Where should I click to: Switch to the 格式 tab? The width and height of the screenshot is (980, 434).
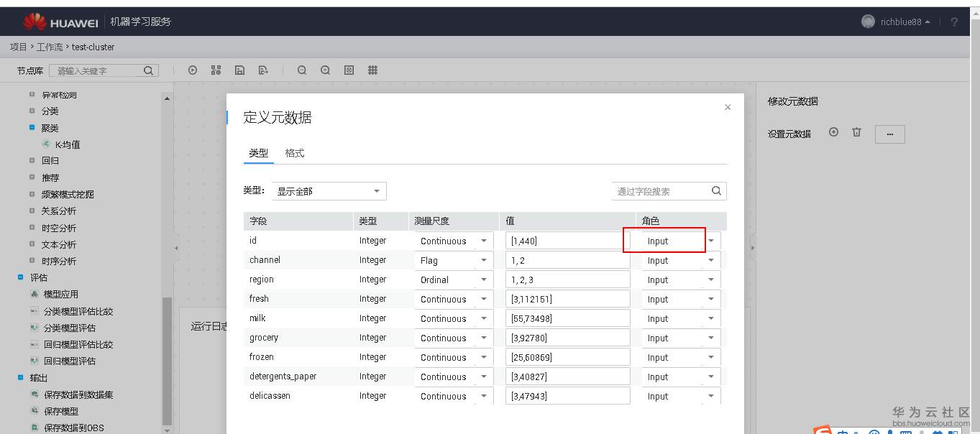[295, 153]
